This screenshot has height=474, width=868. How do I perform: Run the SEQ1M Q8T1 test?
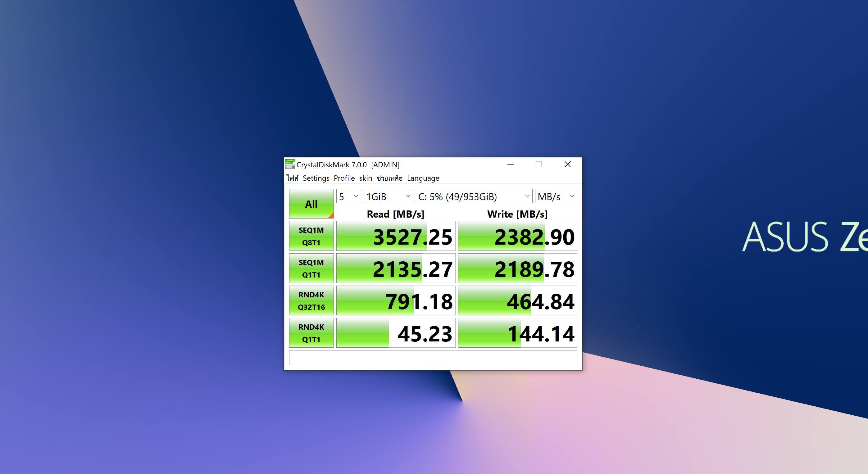tap(311, 236)
